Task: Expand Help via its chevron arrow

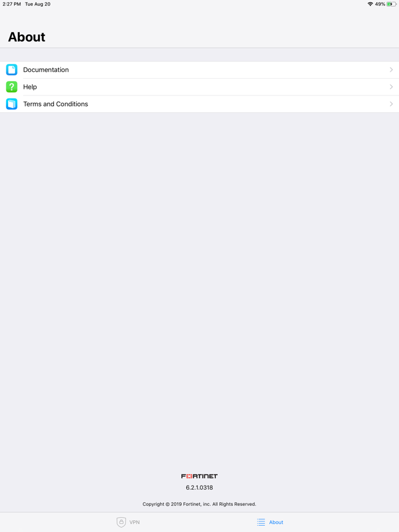Action: [x=391, y=87]
